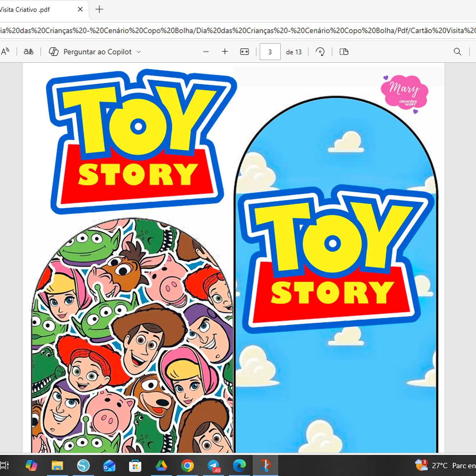Close the 'Visita Criativo .pdf' tab

(x=80, y=10)
